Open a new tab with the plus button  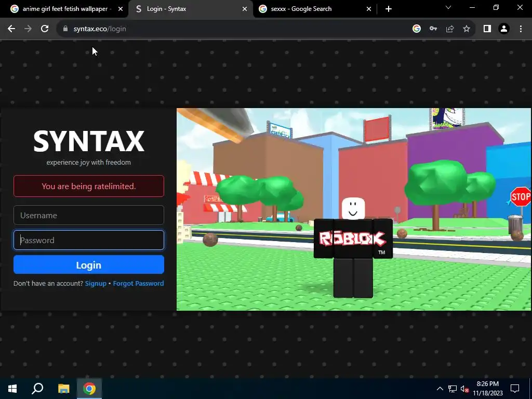pos(389,9)
